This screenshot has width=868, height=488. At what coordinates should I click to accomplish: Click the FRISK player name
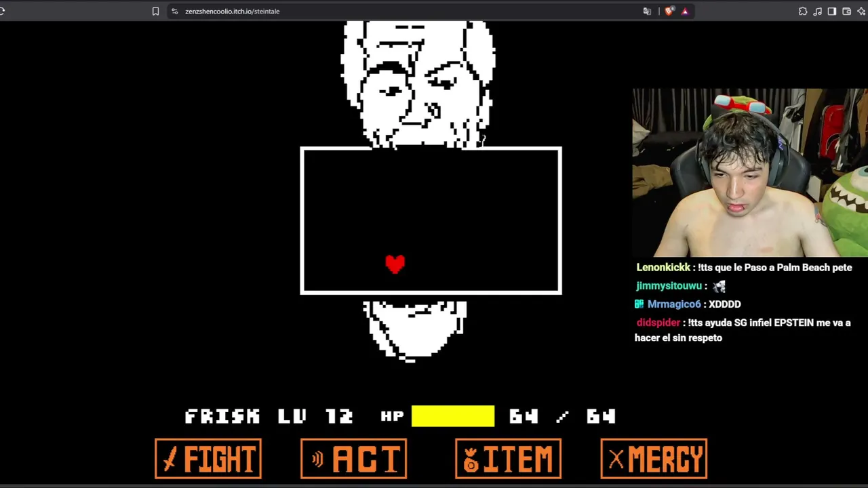(x=222, y=416)
